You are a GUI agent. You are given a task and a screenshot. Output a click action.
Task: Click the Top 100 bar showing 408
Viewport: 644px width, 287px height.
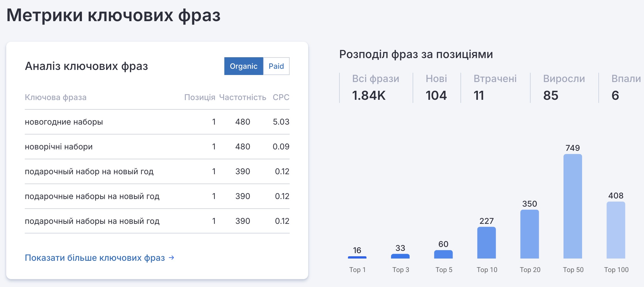616,230
